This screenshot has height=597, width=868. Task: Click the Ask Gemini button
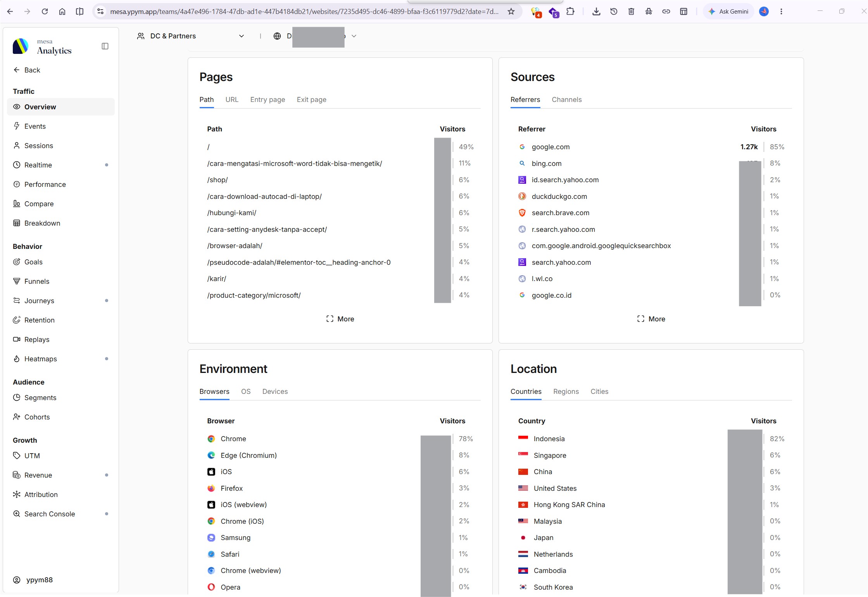728,12
